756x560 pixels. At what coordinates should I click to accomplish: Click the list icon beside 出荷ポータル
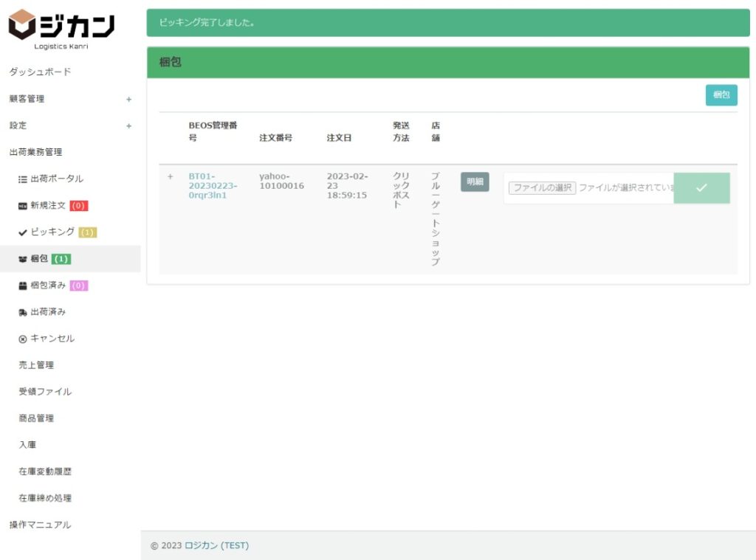[22, 179]
